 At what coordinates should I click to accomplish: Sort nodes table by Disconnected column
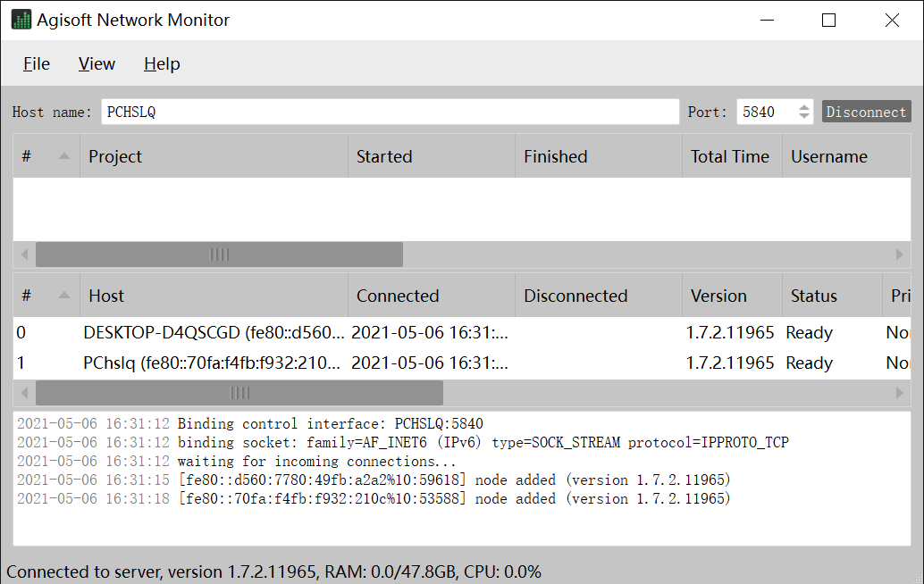[x=599, y=296]
